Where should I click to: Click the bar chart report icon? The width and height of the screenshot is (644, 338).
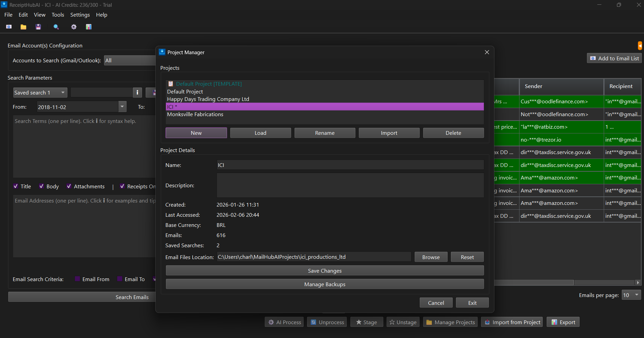(x=89, y=27)
